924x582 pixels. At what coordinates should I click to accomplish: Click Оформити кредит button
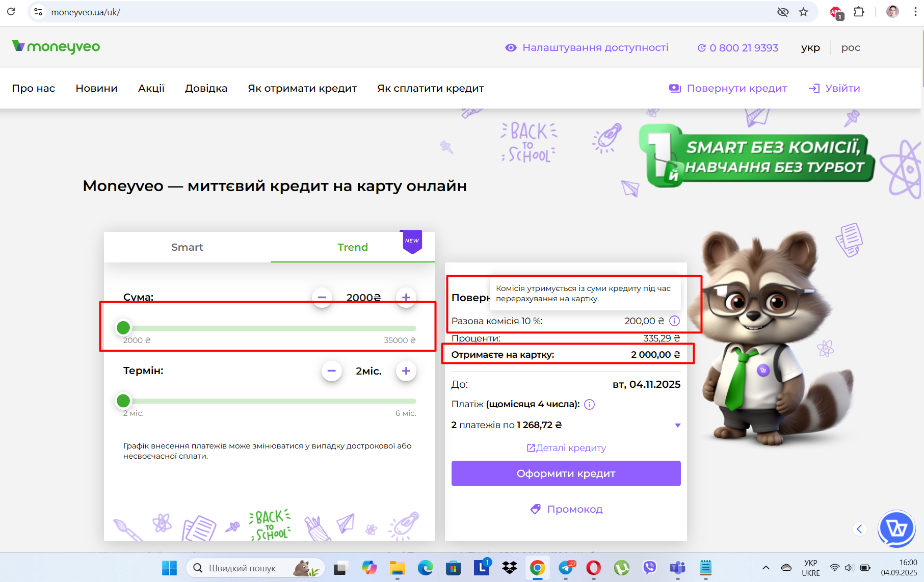tap(566, 473)
